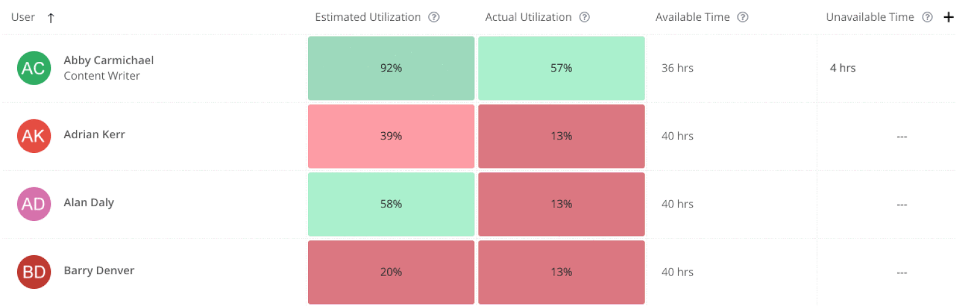Click Barry Denver's 20% estimated utilization cell
Image resolution: width=980 pixels, height=306 pixels.
[391, 272]
